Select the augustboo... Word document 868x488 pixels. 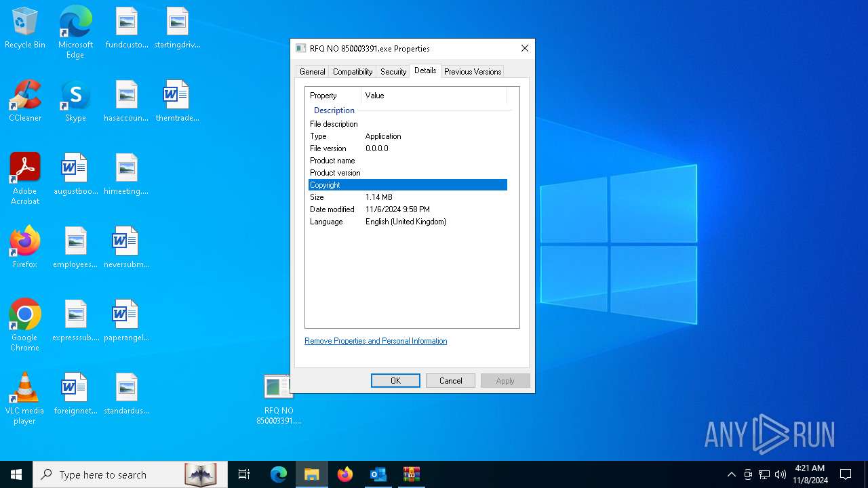(x=75, y=174)
